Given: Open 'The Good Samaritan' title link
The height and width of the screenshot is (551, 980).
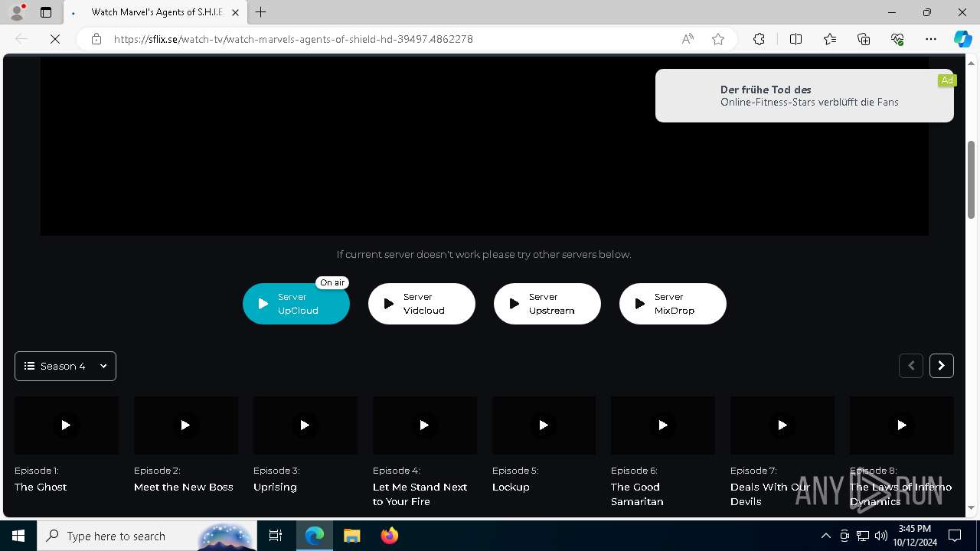Looking at the screenshot, I should tap(637, 494).
